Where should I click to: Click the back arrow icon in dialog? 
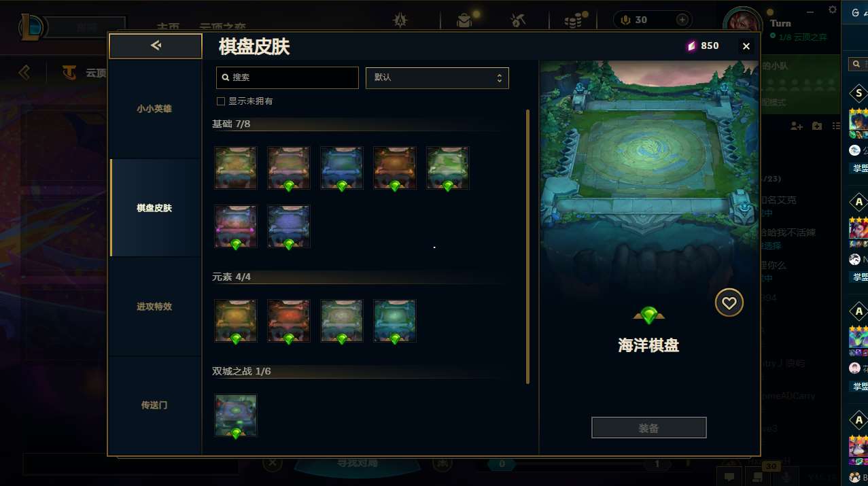(x=156, y=46)
